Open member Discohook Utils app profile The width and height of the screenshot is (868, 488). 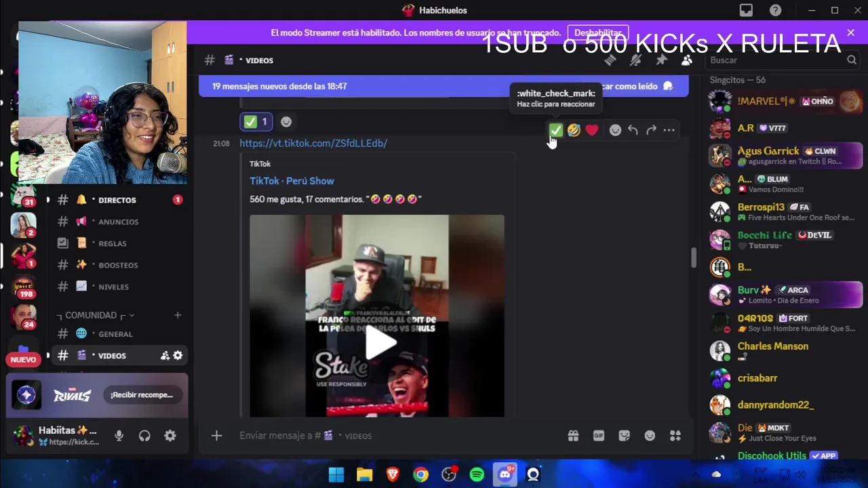click(785, 456)
